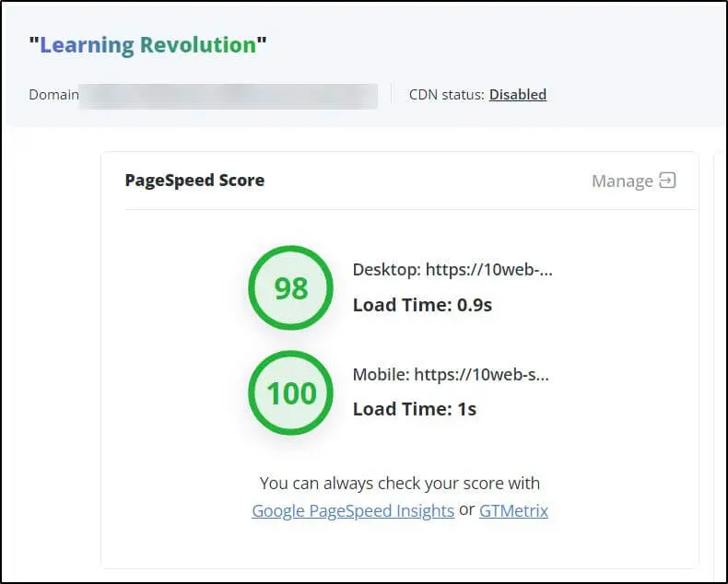Open the Google PageSpeed Insights link

353,510
